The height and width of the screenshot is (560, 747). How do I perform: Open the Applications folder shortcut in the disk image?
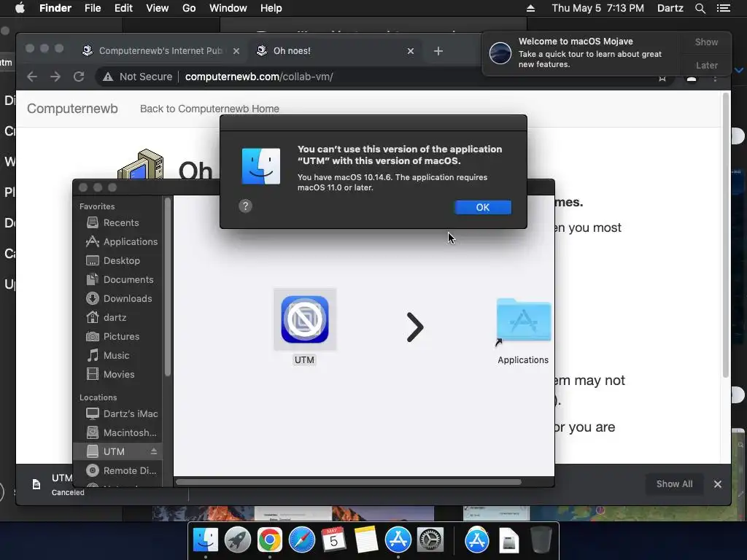click(x=523, y=322)
